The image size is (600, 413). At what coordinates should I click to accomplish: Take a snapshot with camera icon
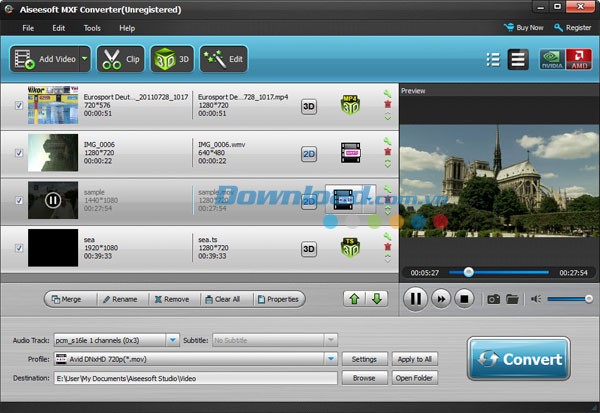coord(493,299)
